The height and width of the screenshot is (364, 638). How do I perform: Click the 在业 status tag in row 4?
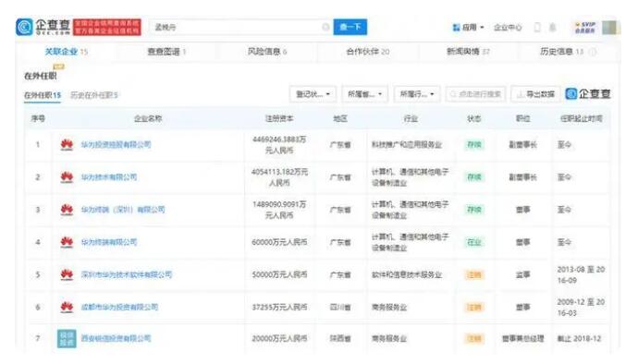[474, 242]
